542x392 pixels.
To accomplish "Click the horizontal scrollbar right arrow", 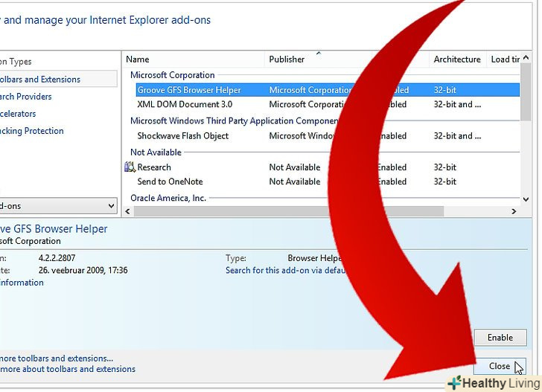I will 514,211.
